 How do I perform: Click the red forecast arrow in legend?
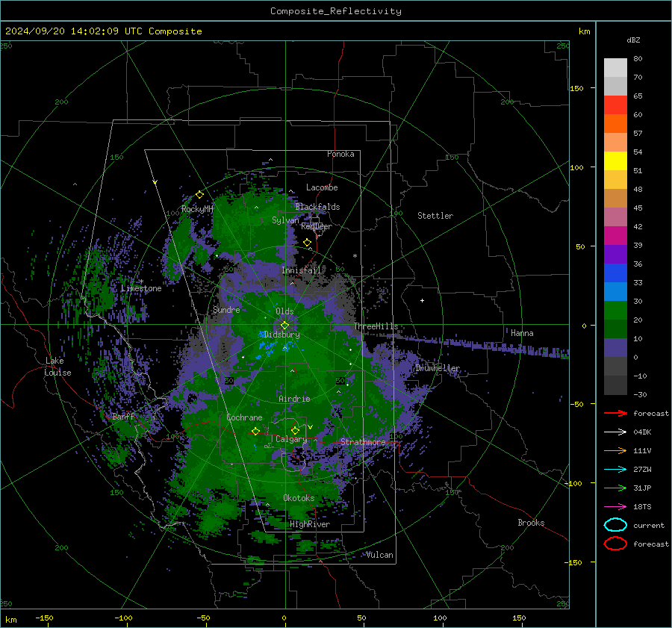pos(615,413)
